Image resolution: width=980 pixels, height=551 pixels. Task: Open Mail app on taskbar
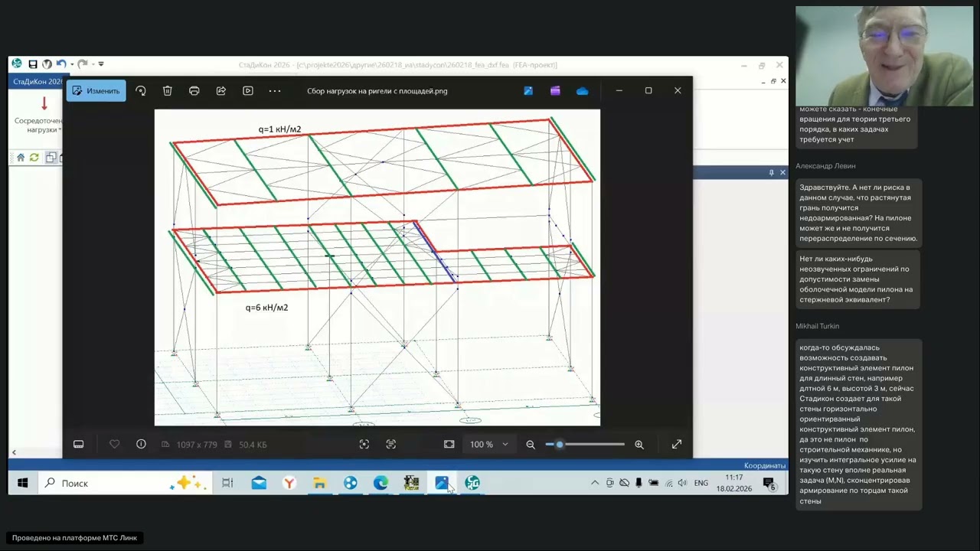click(259, 483)
